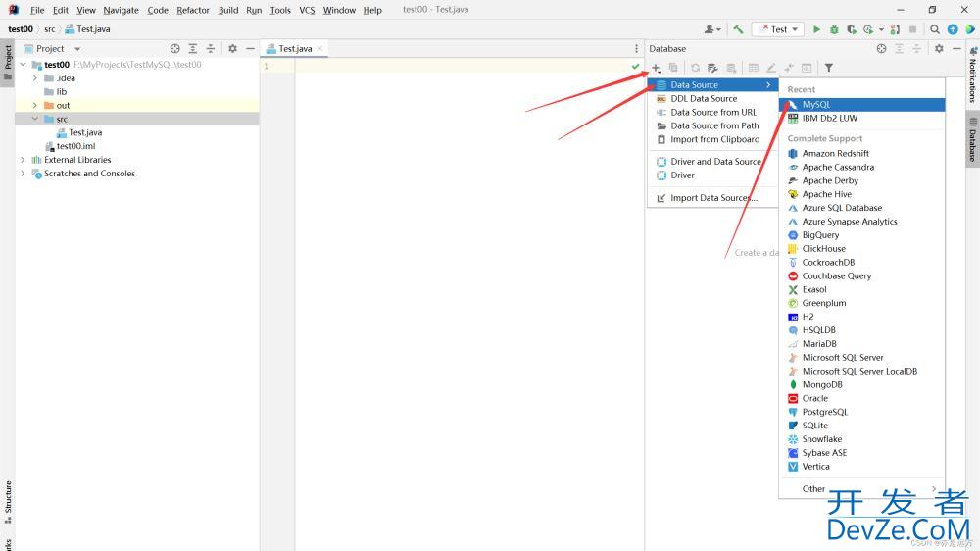Click locate target icon in Database panel

pyautogui.click(x=881, y=48)
